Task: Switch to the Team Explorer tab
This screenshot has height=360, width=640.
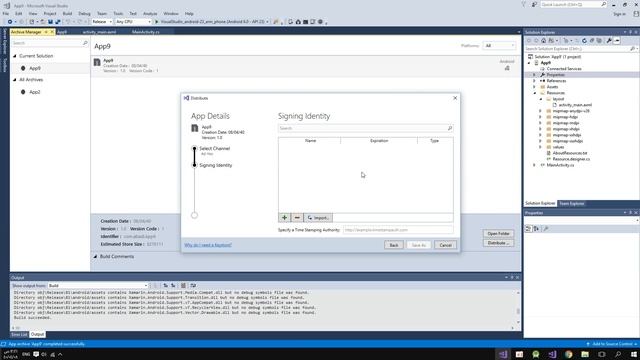Action: click(x=571, y=203)
